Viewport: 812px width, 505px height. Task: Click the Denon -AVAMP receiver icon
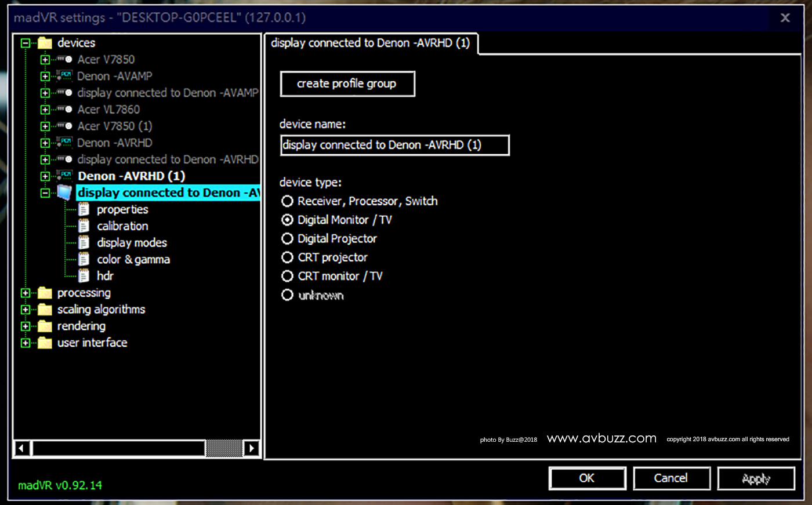click(64, 76)
